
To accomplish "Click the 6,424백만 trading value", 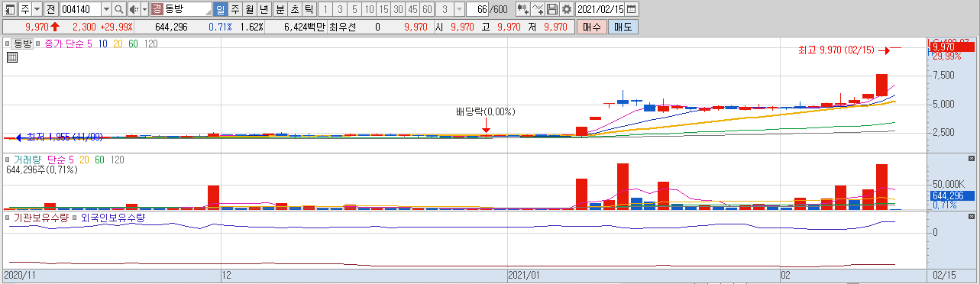I will click(304, 27).
